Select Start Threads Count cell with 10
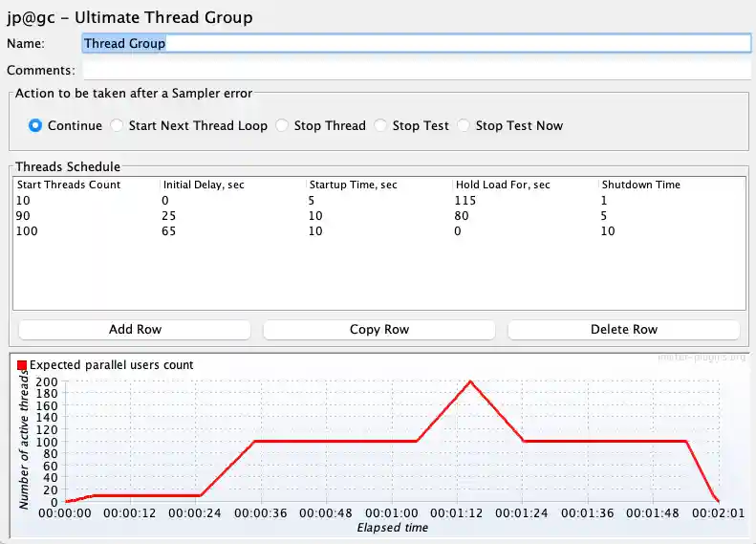The image size is (756, 544). 87,200
